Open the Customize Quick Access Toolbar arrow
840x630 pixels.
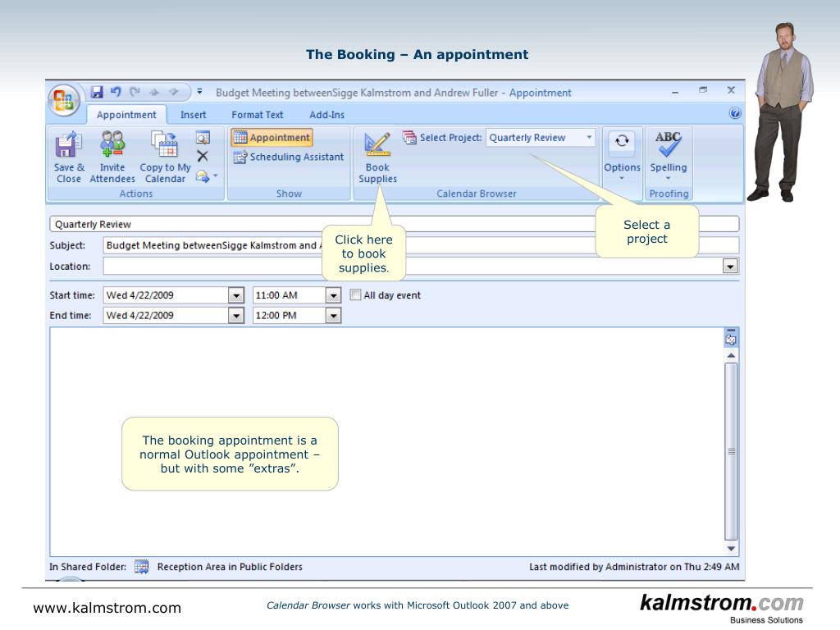coord(200,92)
